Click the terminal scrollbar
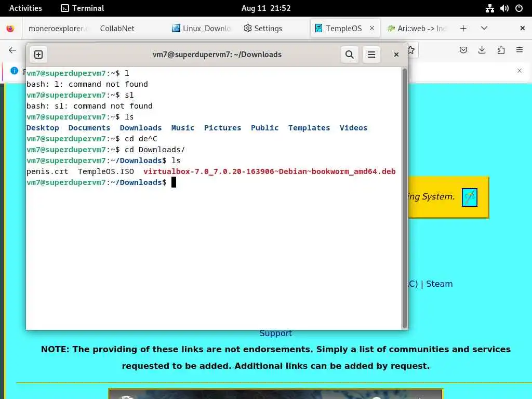The image size is (532, 399). click(x=404, y=198)
